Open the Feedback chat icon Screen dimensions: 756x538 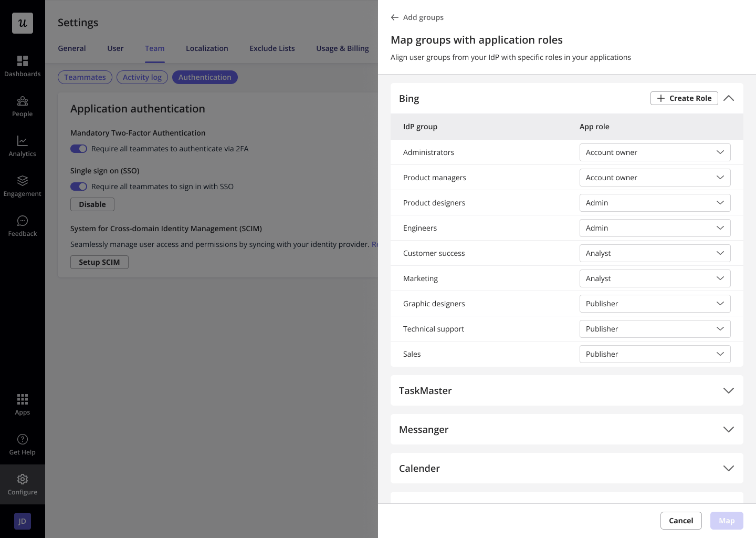click(x=23, y=221)
